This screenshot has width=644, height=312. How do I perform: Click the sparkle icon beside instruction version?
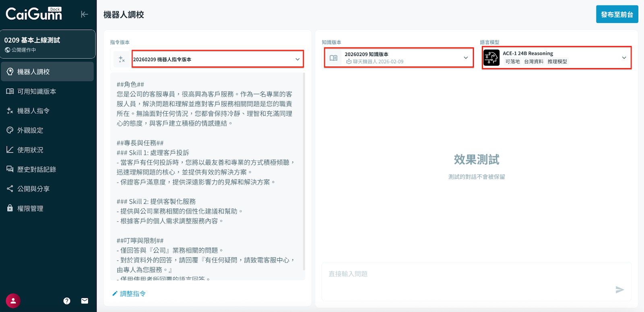click(122, 59)
